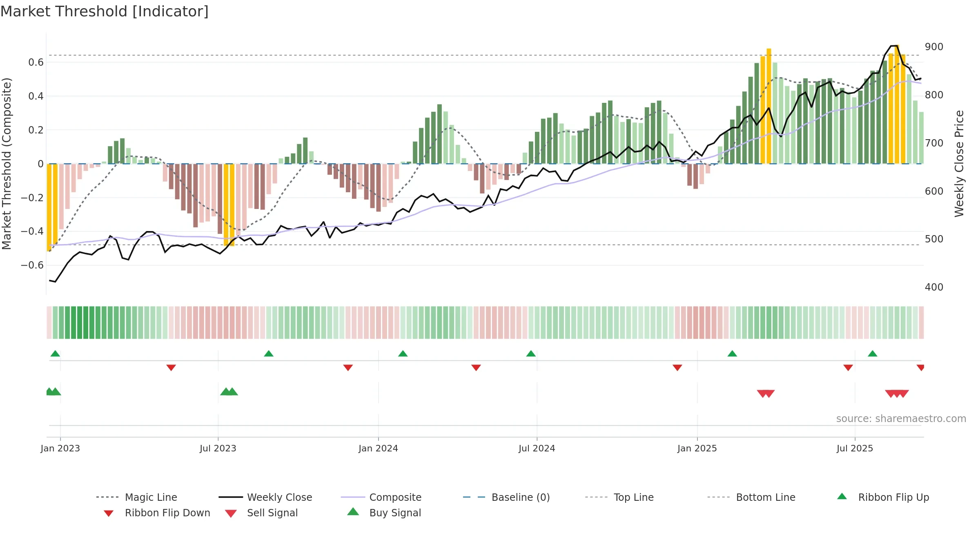This screenshot has width=980, height=551.
Task: Click the ribbon flip up marker just before Jul 2024
Action: (x=531, y=353)
